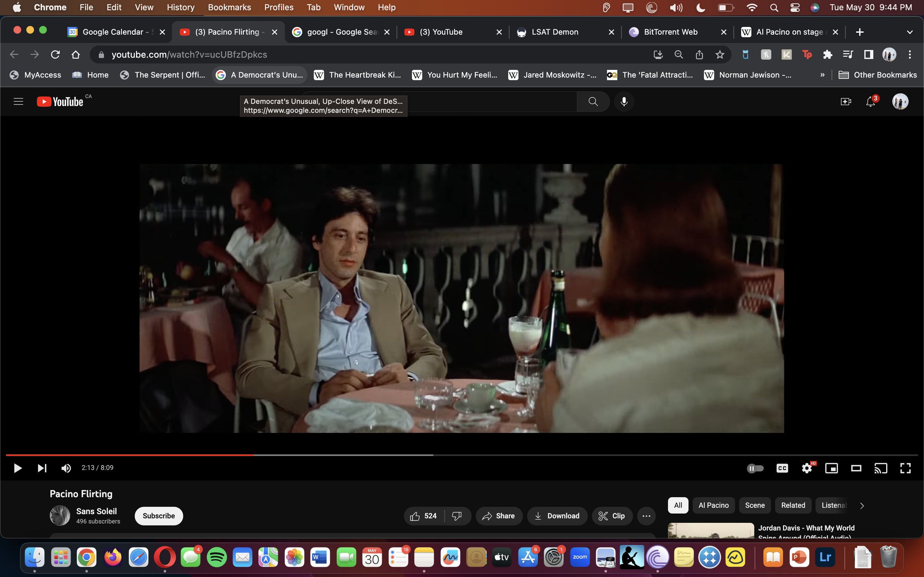Show more bookmarks chevron
The width and height of the screenshot is (924, 577).
pyautogui.click(x=822, y=75)
